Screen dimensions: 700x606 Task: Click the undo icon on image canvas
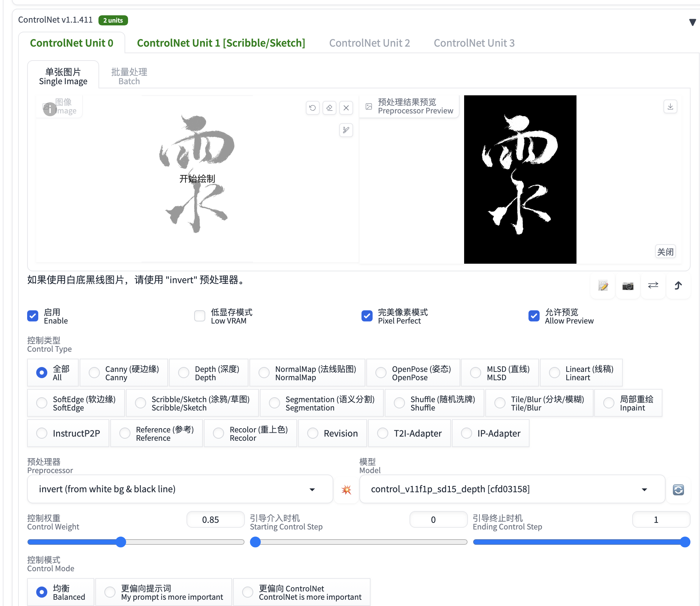pos(312,108)
